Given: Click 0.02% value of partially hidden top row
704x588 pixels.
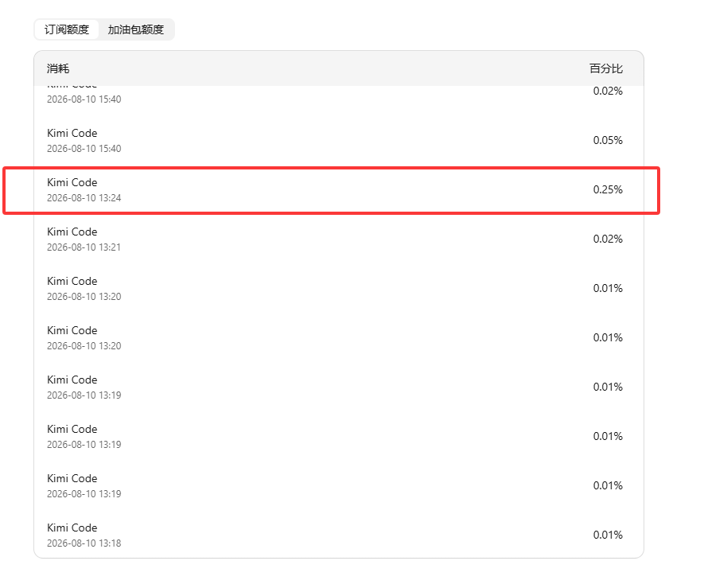Looking at the screenshot, I should [608, 92].
